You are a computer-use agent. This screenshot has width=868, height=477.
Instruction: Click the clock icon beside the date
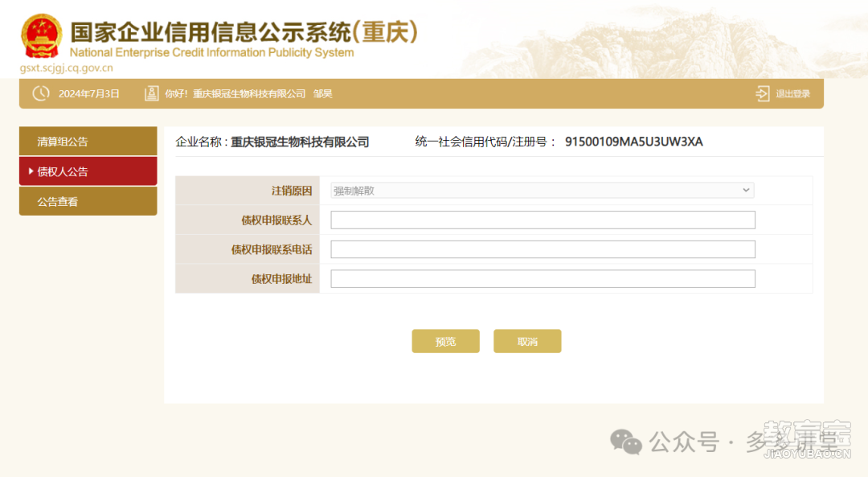point(41,93)
